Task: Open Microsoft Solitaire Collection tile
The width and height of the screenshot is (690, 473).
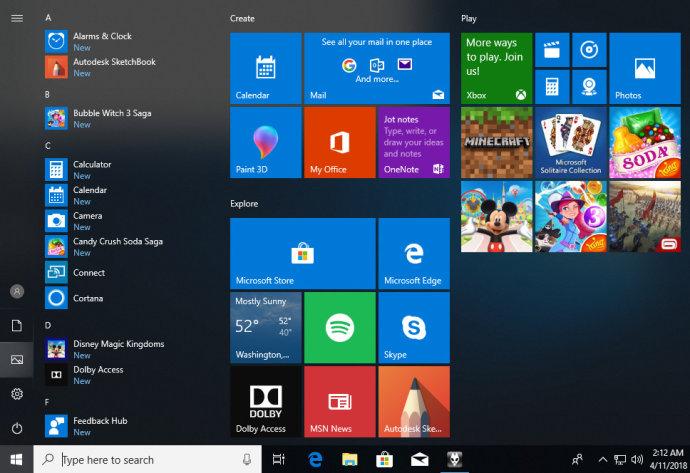Action: click(x=571, y=143)
